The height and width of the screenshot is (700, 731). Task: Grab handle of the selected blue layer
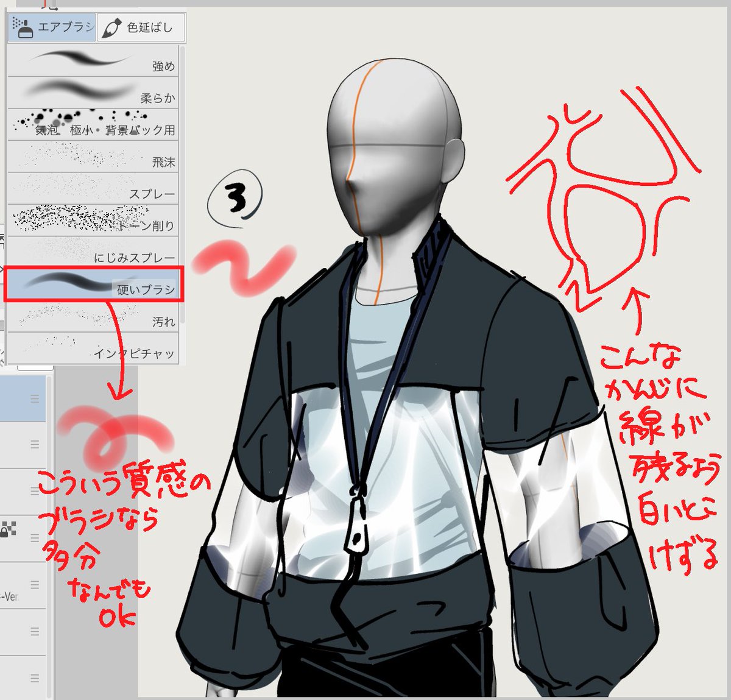pyautogui.click(x=35, y=399)
